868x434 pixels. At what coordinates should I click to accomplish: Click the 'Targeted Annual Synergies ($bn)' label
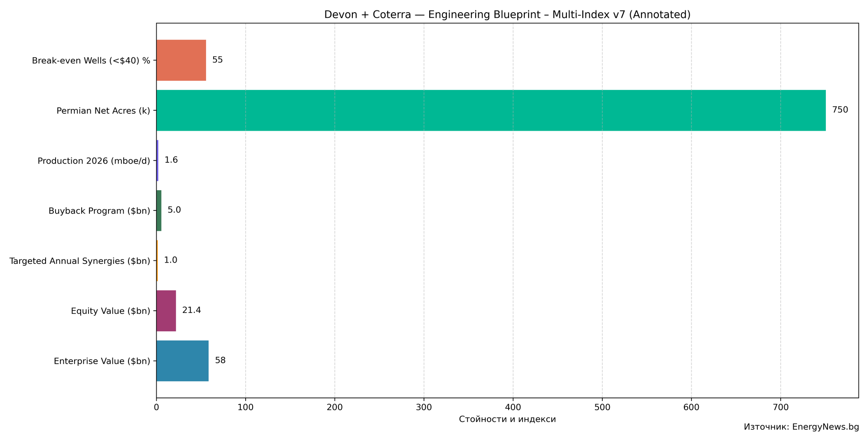(80, 261)
